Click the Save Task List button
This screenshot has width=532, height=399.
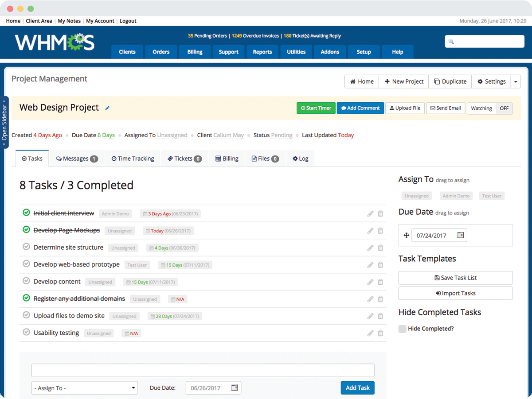point(455,278)
